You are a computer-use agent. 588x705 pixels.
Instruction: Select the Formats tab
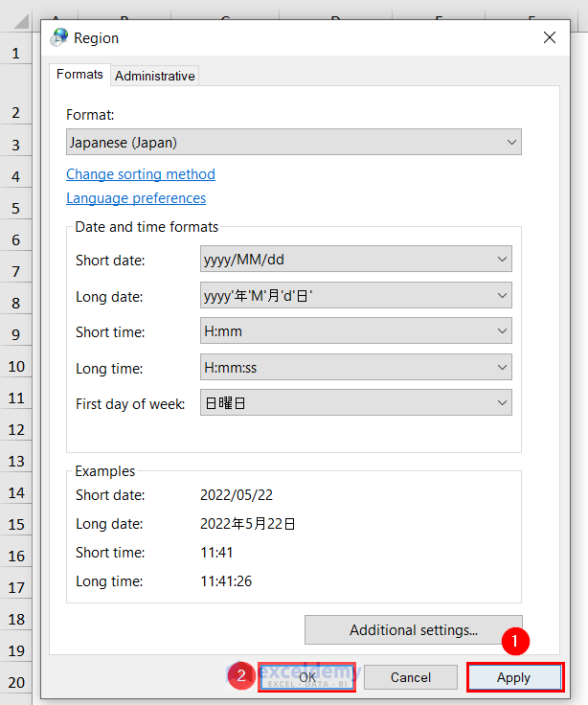coord(79,75)
